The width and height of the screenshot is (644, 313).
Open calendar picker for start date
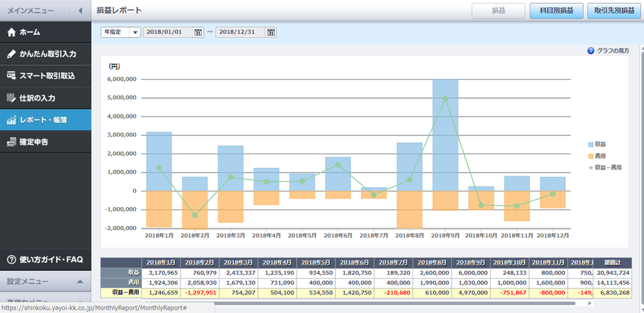pos(198,32)
